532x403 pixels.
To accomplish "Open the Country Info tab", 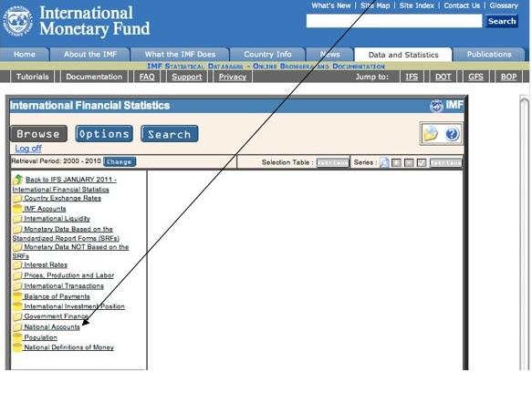I will [x=267, y=54].
